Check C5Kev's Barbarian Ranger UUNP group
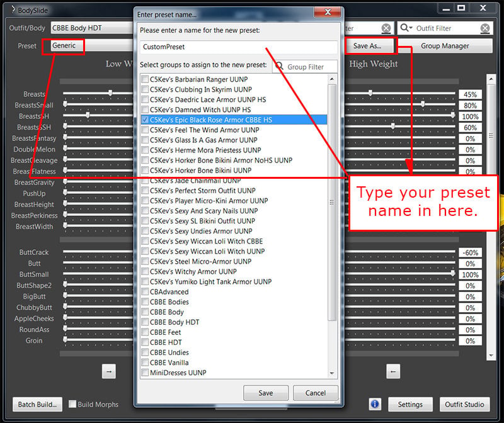 (x=145, y=79)
